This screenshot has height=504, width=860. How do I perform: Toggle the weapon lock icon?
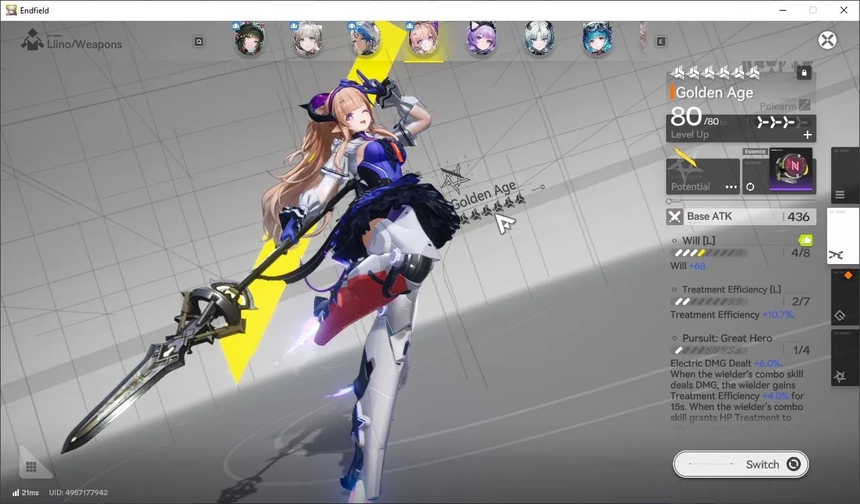coord(805,73)
